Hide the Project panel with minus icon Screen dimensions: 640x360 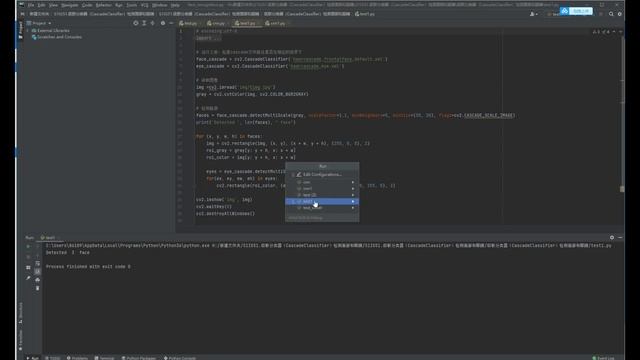171,23
